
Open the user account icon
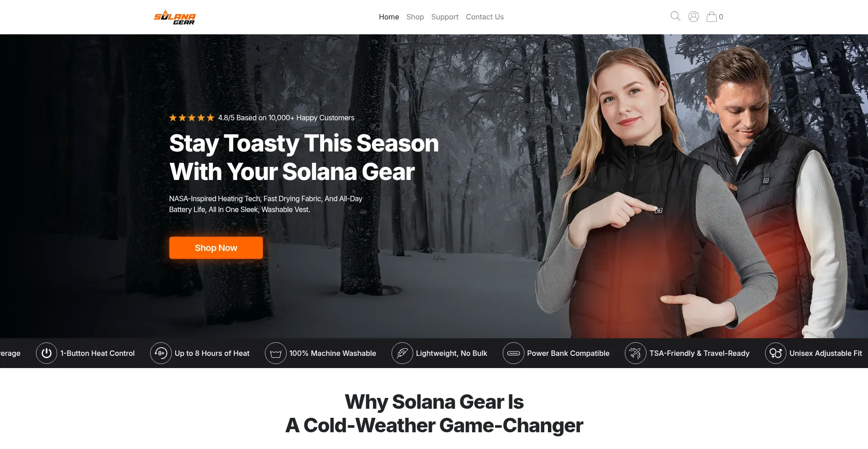click(x=693, y=17)
